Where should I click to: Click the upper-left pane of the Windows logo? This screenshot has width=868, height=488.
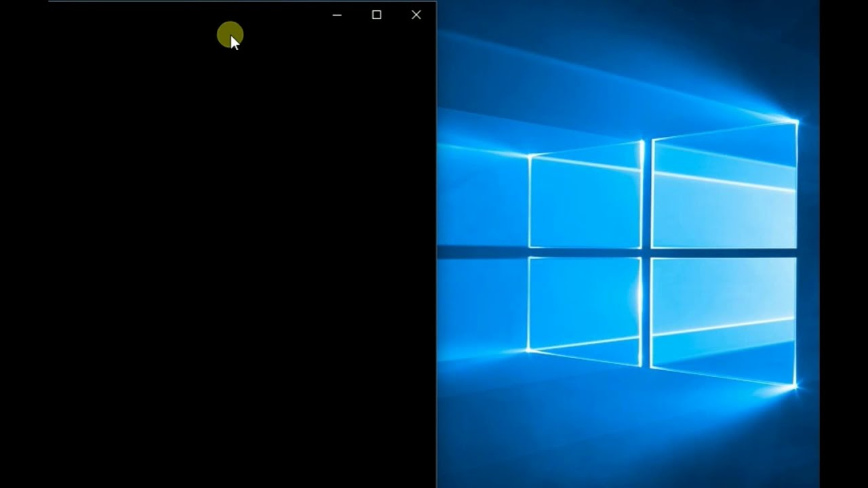tap(585, 200)
